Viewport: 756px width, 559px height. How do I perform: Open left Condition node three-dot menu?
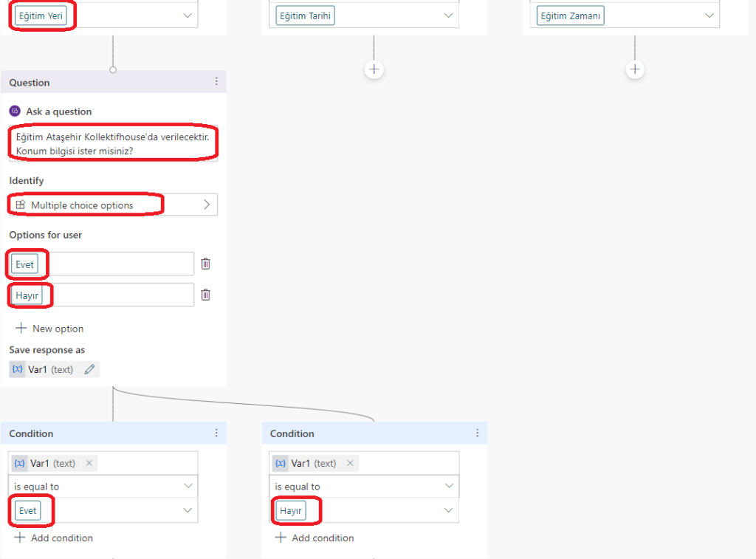coord(216,433)
